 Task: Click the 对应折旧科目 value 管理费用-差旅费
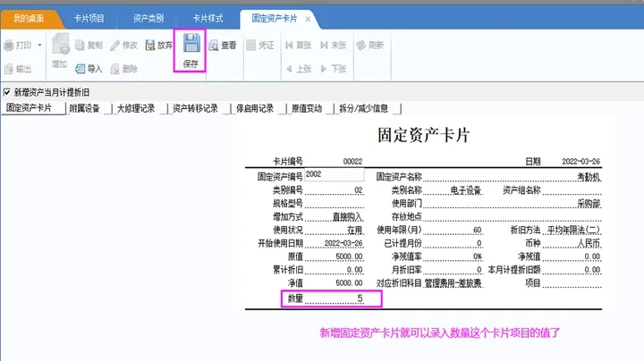(x=453, y=283)
